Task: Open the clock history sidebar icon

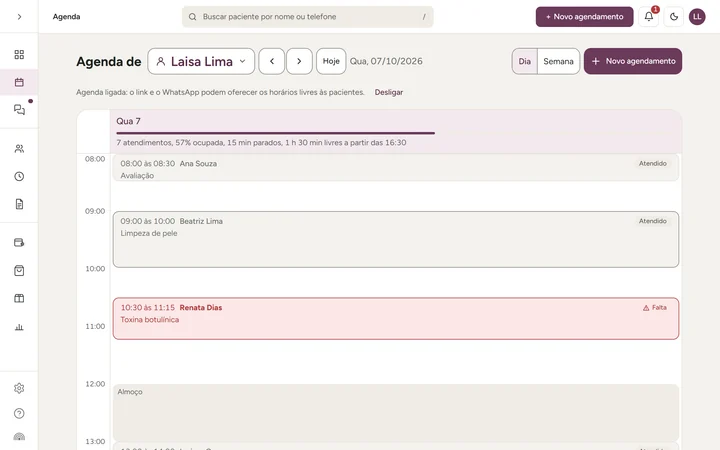Action: pos(19,176)
